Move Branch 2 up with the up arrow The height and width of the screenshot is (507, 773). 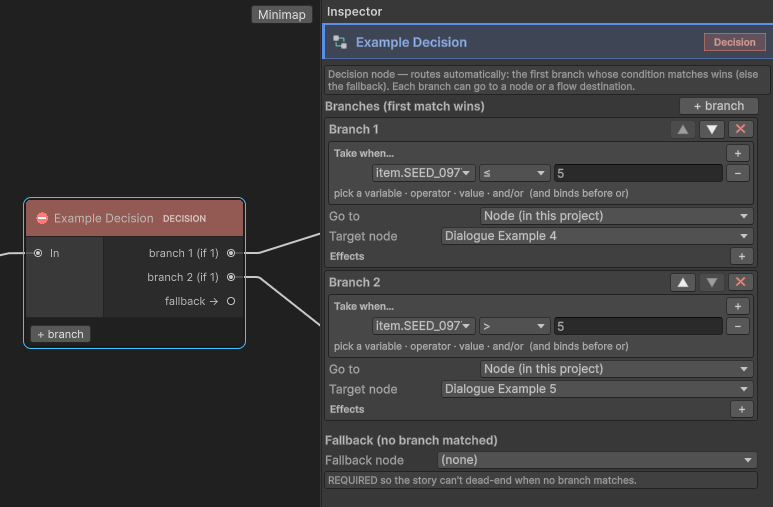click(683, 282)
